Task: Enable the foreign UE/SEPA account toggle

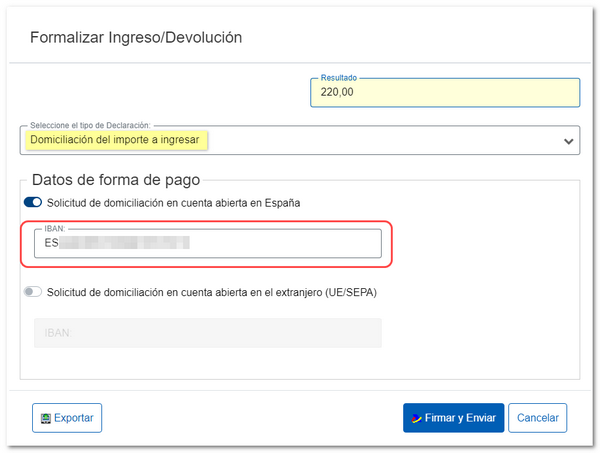Action: 32,292
